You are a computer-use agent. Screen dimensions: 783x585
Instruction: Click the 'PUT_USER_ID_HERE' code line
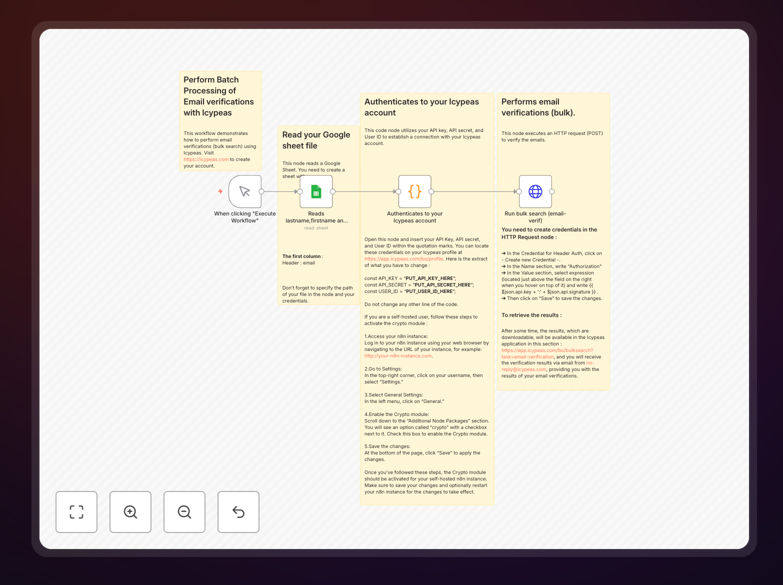[409, 291]
